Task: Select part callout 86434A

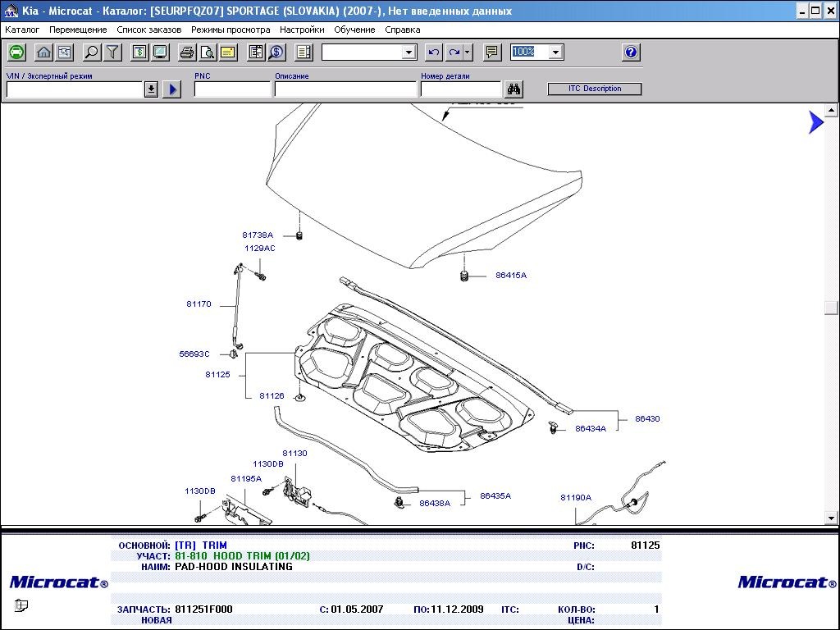Action: 591,428
